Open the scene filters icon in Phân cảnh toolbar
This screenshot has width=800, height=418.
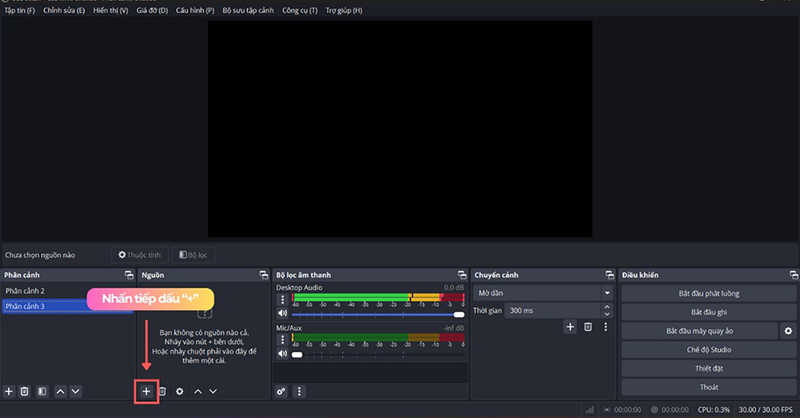(42, 391)
